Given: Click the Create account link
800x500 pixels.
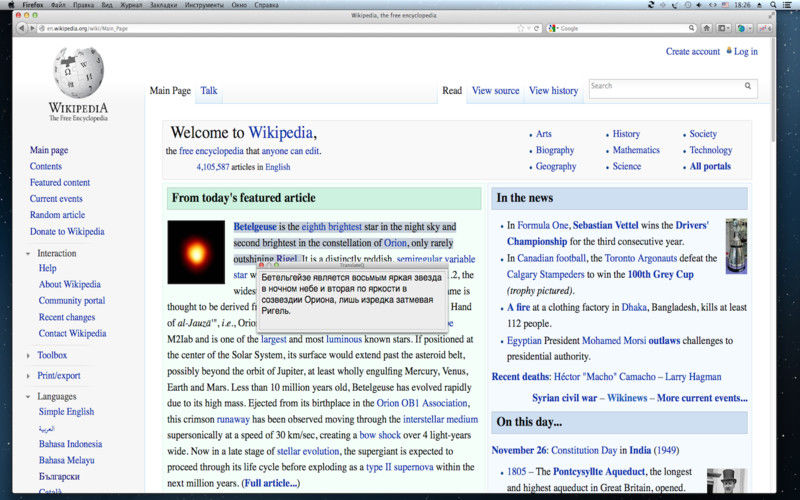Looking at the screenshot, I should click(692, 52).
